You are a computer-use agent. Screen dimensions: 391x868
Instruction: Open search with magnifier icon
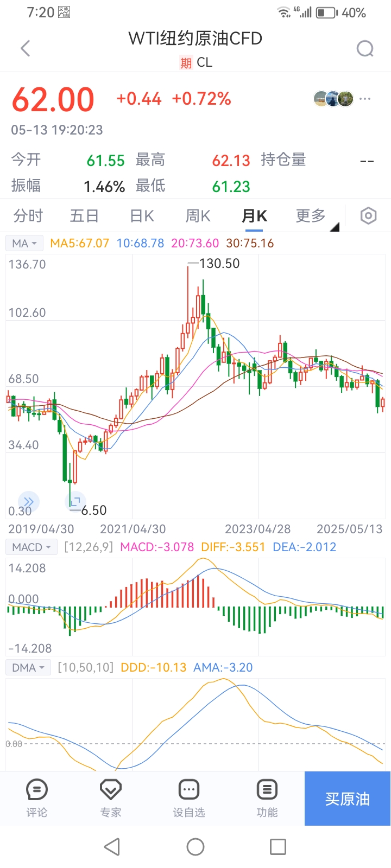coord(365,49)
